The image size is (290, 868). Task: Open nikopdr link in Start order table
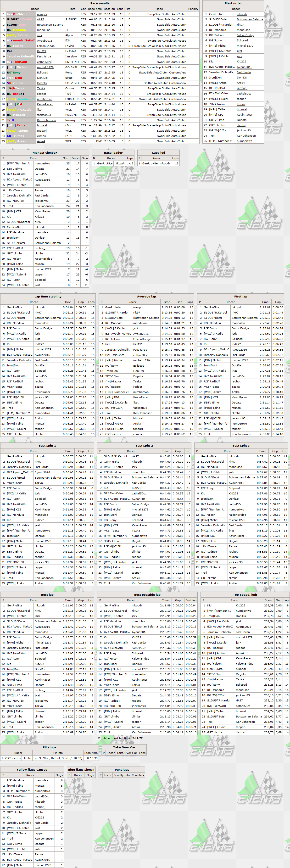point(242,14)
